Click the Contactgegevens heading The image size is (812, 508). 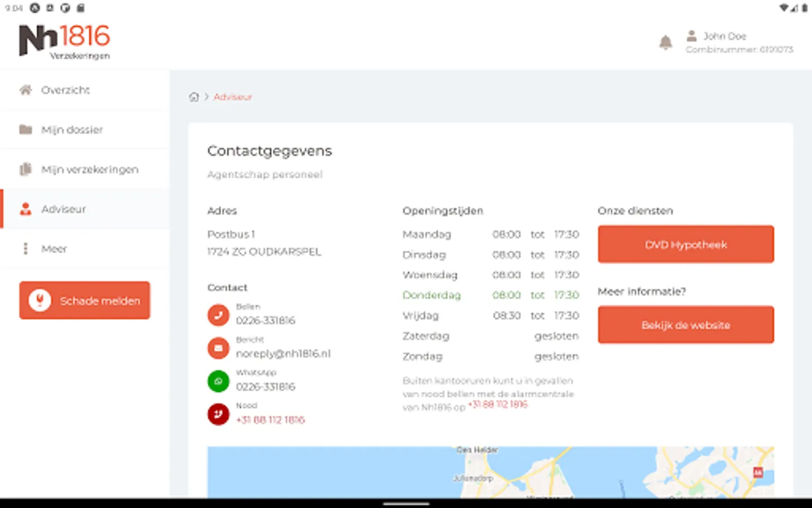270,151
